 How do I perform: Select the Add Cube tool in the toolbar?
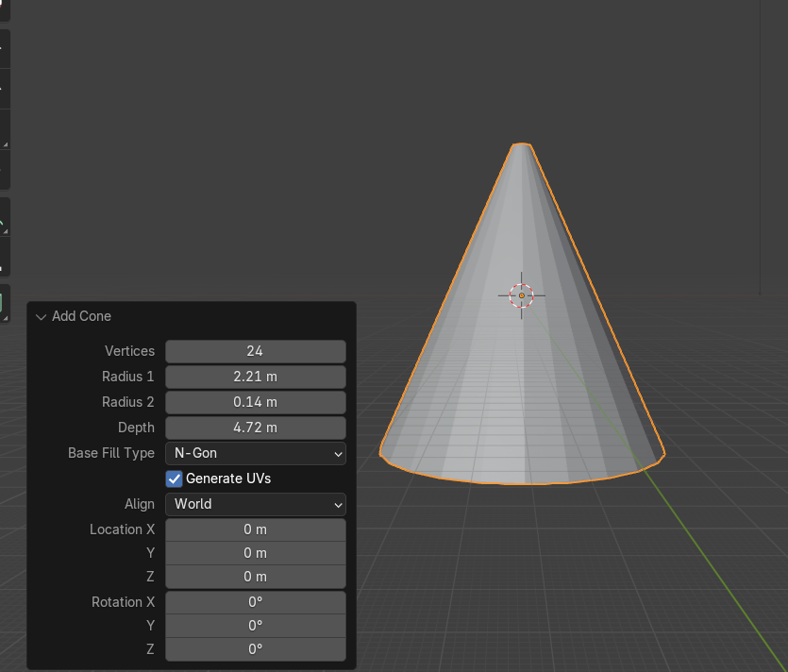tap(3, 303)
